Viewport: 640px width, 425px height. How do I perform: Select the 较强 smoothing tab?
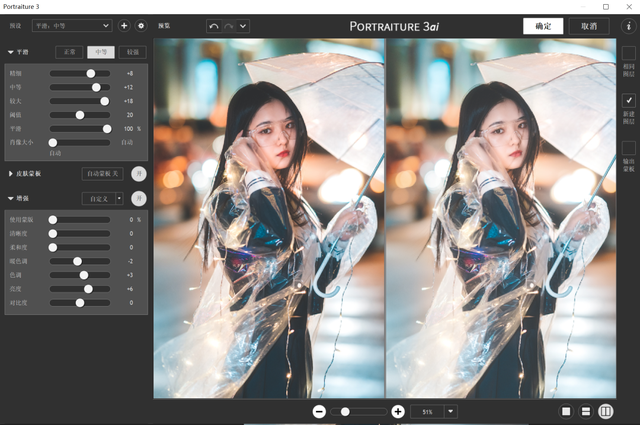[133, 51]
